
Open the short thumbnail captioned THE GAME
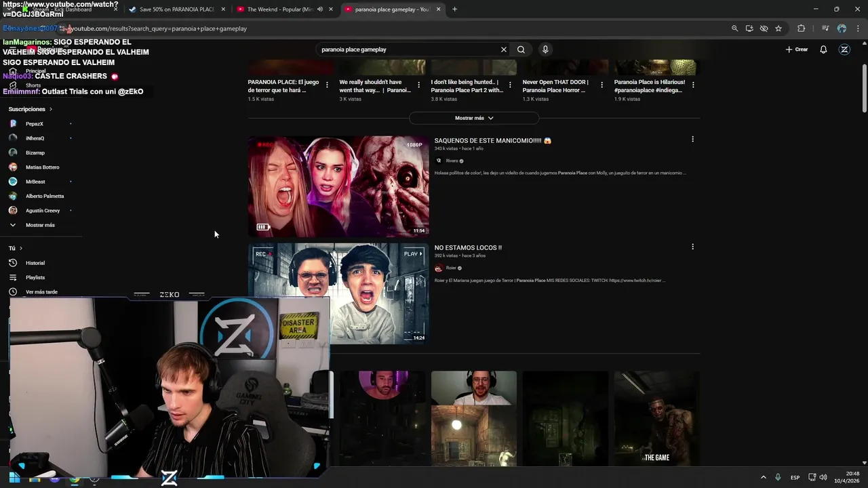point(656,418)
